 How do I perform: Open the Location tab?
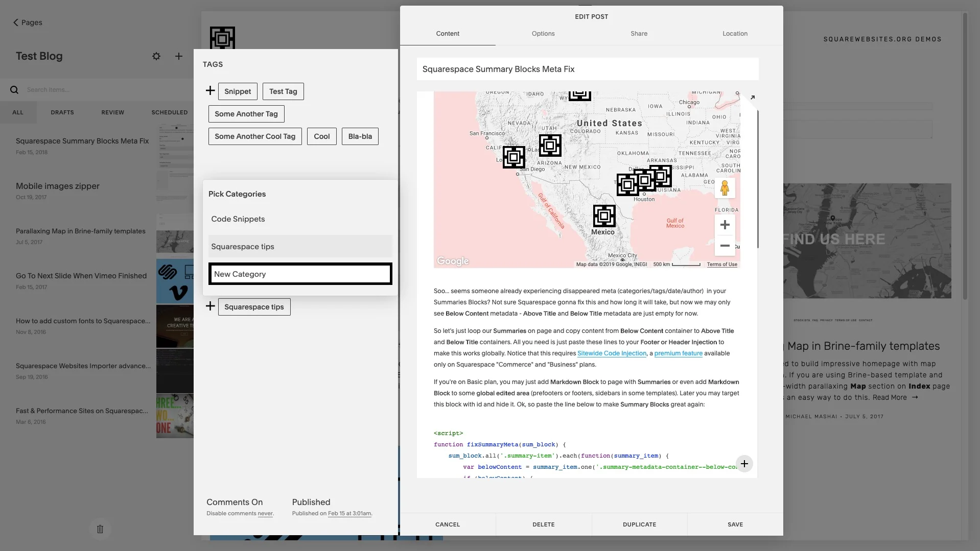pos(735,34)
